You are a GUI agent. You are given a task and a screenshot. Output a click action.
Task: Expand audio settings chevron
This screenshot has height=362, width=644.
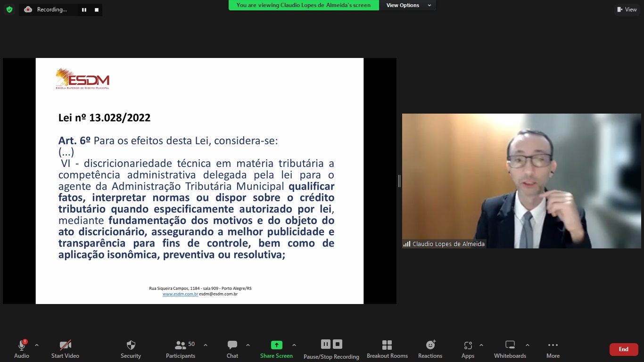(37, 345)
